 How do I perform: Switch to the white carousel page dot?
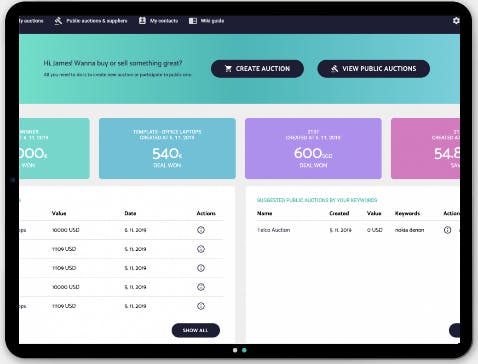coord(235,350)
